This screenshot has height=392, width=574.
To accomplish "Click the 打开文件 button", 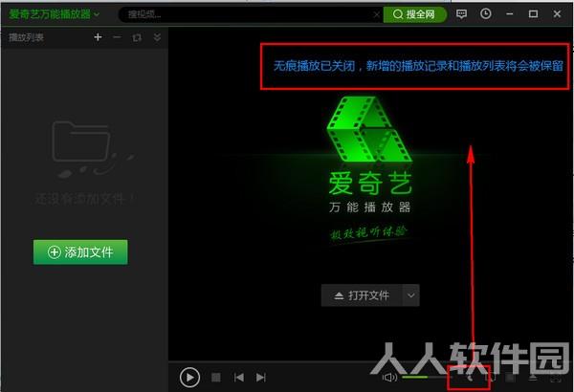I will click(x=362, y=295).
